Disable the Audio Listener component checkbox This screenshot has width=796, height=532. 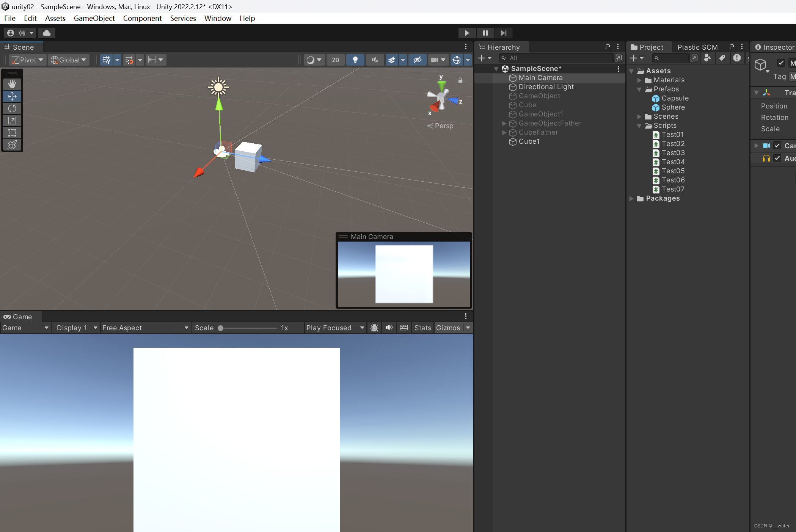click(x=777, y=158)
